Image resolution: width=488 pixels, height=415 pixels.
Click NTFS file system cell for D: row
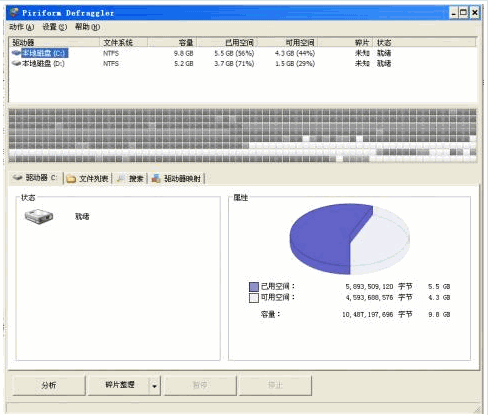(x=111, y=63)
